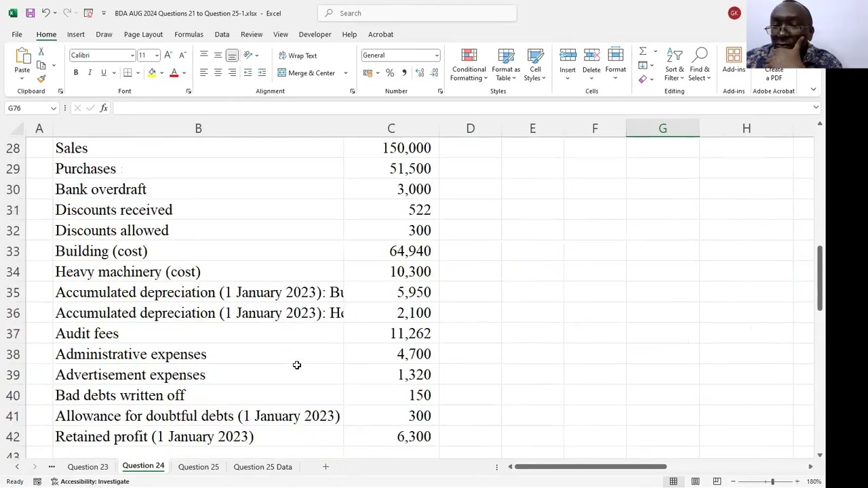The width and height of the screenshot is (868, 488).
Task: Open Sort & Filter menu
Action: [x=675, y=65]
